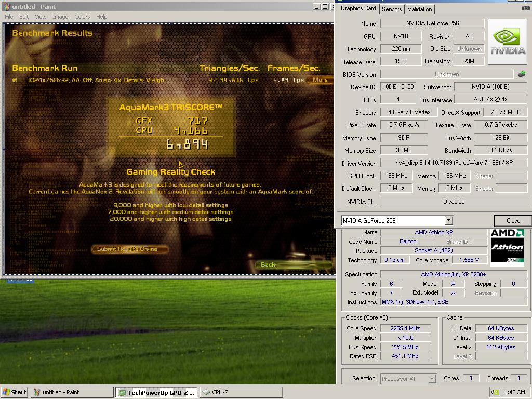Screen dimensions: 532x399
Task: Switch to the Graphics Card tab in GPU-Z
Action: (x=358, y=8)
